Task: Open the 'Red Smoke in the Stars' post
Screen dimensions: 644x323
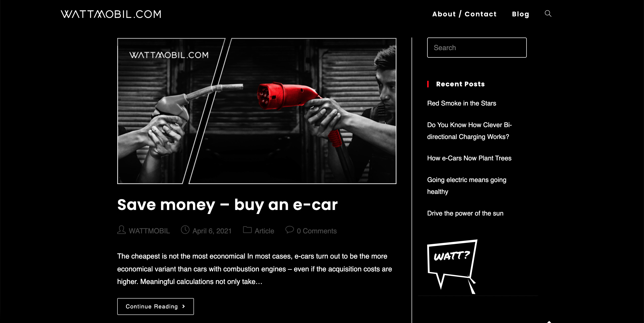Action: (462, 103)
